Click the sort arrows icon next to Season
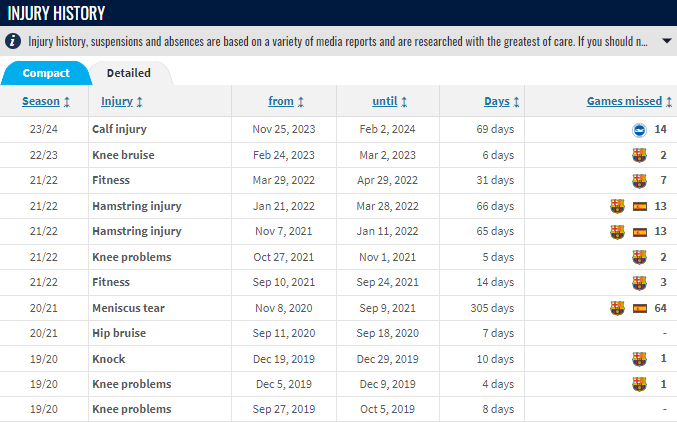 [67, 102]
